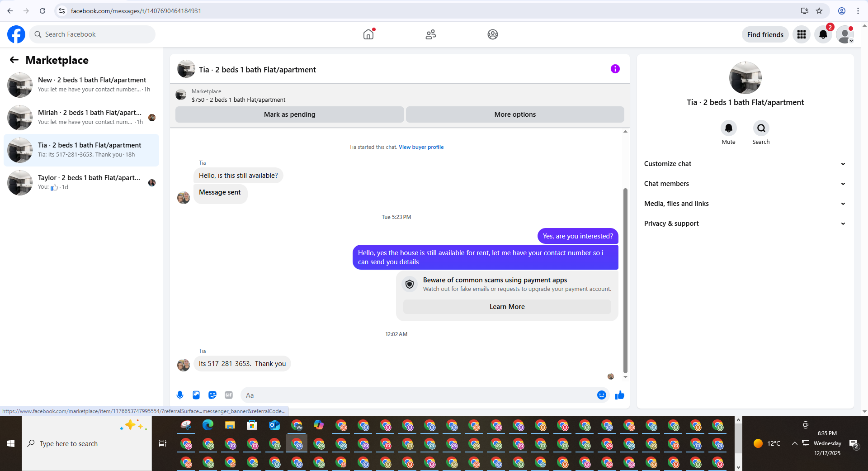Viewport: 868px width, 471px height.
Task: Open Microsoft Edge from the taskbar
Action: pyautogui.click(x=208, y=425)
